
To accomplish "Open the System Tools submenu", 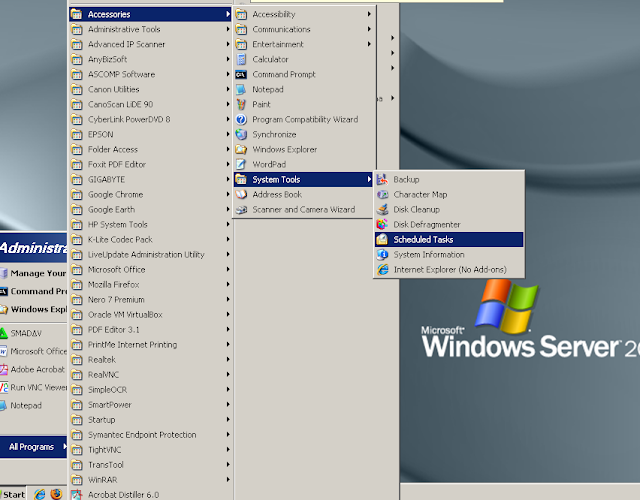I will pyautogui.click(x=303, y=180).
